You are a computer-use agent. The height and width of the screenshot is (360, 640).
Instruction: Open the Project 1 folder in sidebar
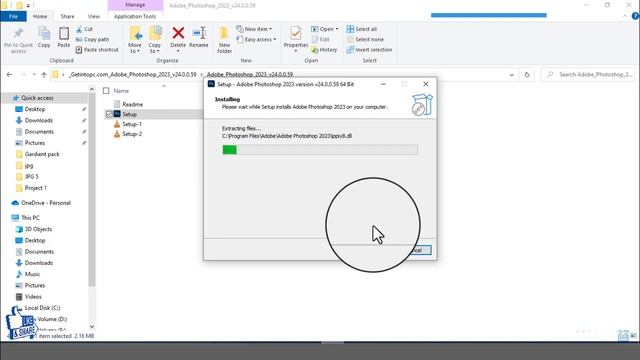point(31,188)
